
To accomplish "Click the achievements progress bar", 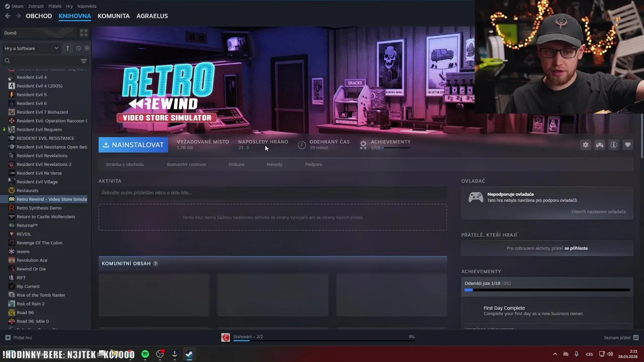I will point(547,290).
